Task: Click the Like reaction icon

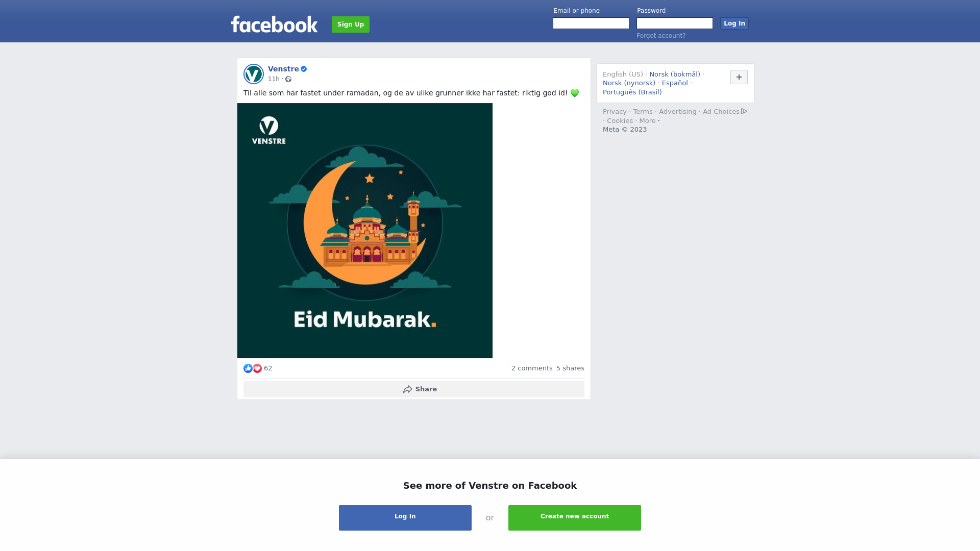Action: pos(248,368)
